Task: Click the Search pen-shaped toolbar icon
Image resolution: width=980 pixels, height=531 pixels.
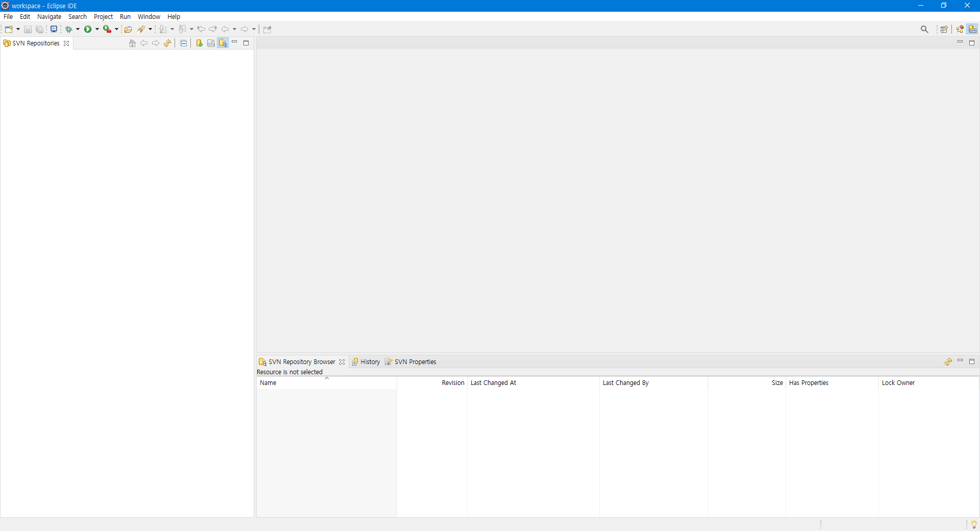Action: pyautogui.click(x=141, y=29)
